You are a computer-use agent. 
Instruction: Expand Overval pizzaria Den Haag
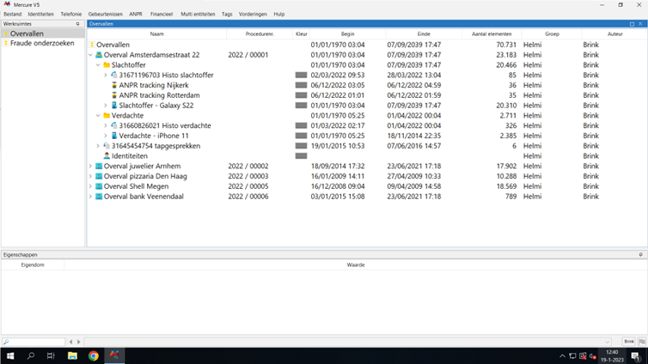click(x=91, y=176)
